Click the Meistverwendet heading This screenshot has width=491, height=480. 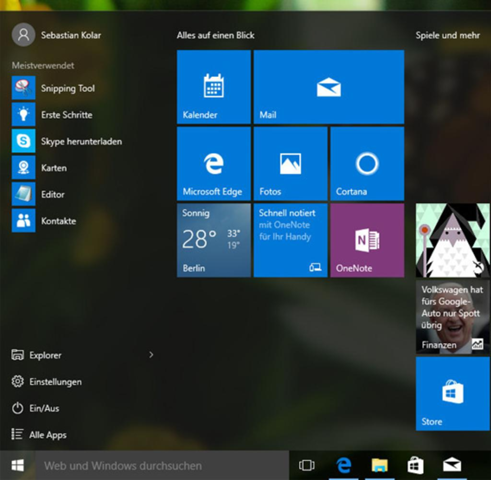43,65
